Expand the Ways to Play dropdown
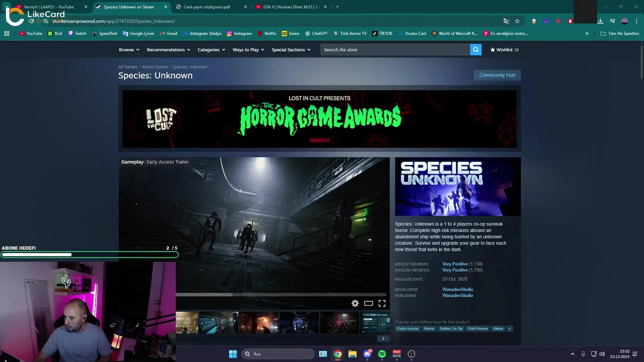This screenshot has height=362, width=644. [x=249, y=50]
